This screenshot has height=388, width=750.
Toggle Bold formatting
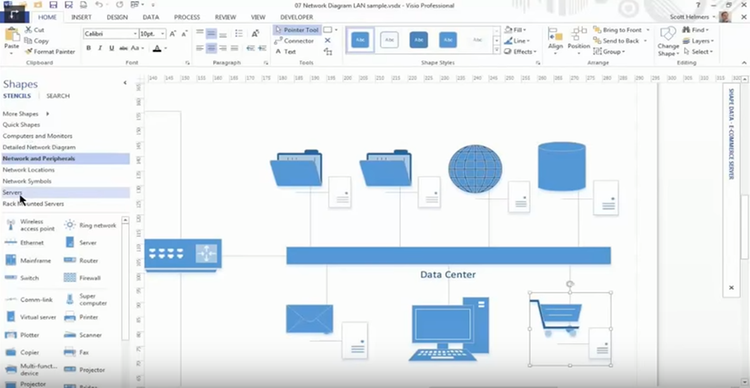[88, 48]
